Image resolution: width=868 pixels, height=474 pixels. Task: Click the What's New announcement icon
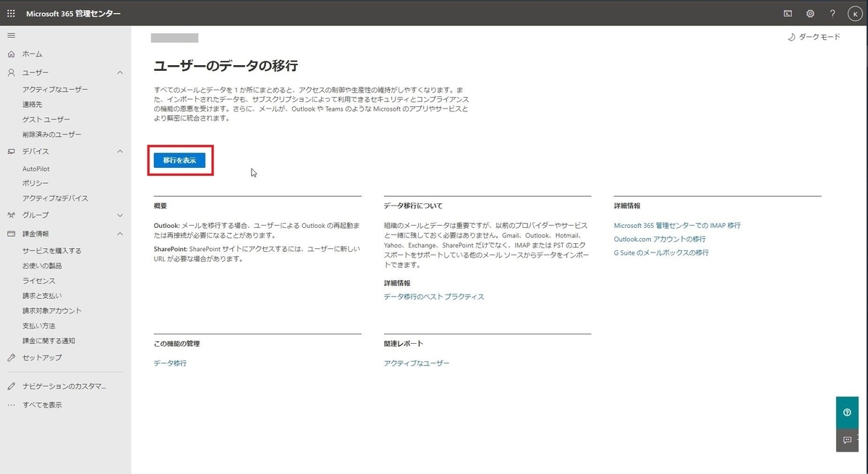coord(788,13)
